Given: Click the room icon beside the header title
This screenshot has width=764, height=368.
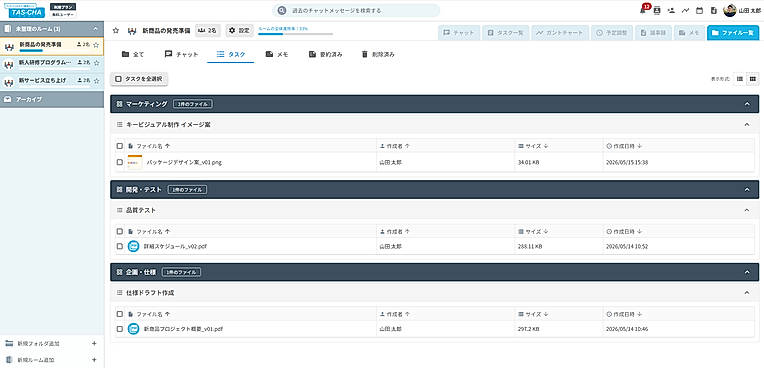Looking at the screenshot, I should point(132,31).
